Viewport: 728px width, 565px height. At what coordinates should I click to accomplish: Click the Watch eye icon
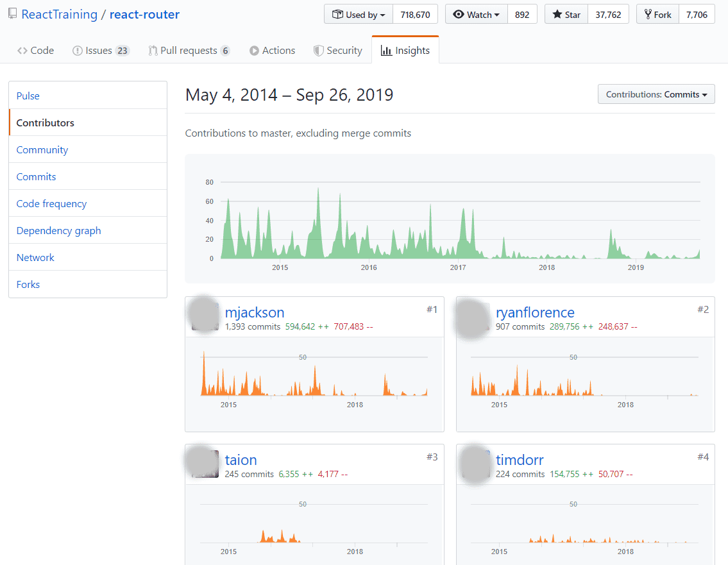[x=458, y=14]
